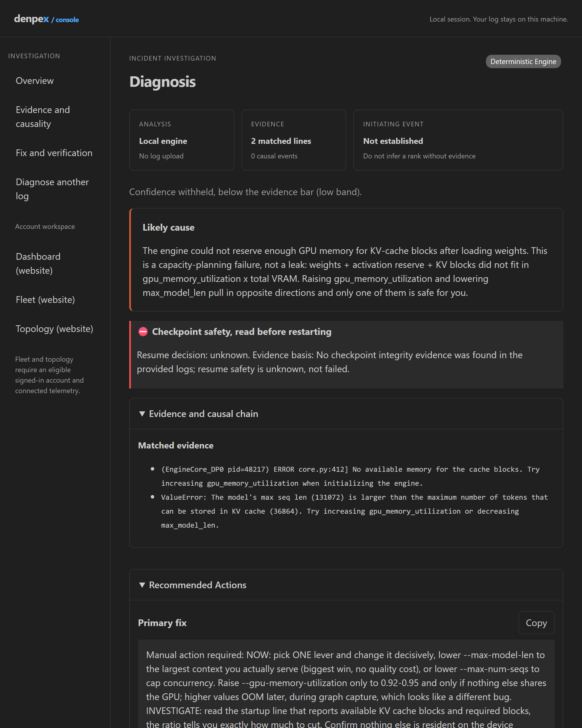582x728 pixels.
Task: Collapse the Recommended Actions triangle
Action: click(142, 585)
